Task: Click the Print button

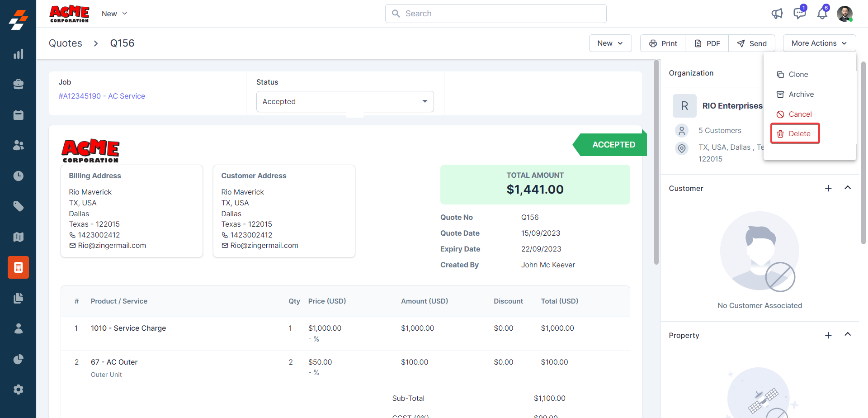Action: tap(663, 43)
